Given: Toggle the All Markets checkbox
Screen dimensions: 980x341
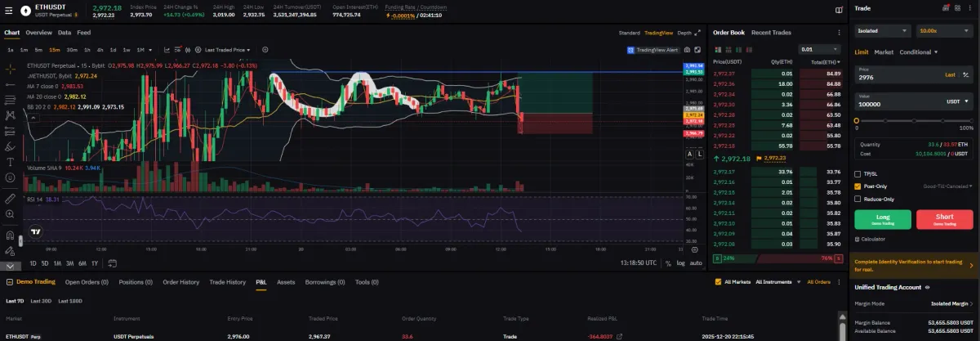Looking at the screenshot, I should coord(718,281).
